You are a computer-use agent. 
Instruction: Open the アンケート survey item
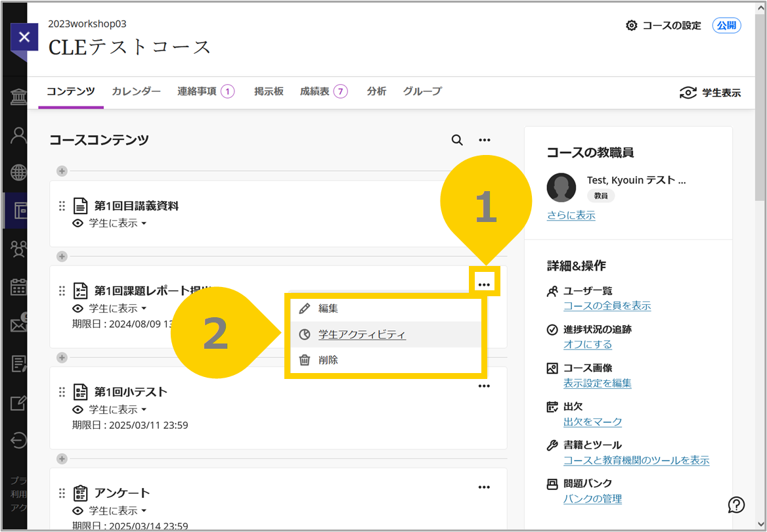pos(121,493)
